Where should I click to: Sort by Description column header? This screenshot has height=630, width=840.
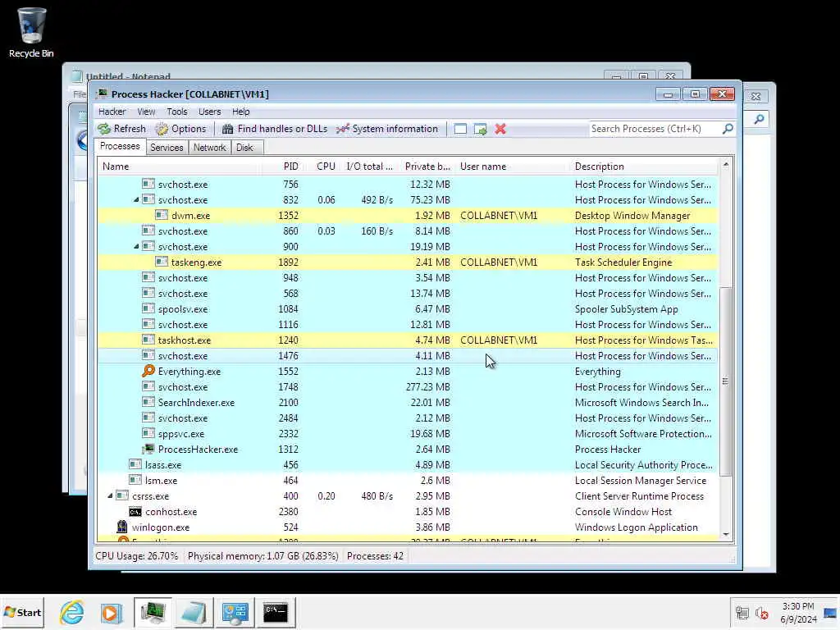(643, 166)
